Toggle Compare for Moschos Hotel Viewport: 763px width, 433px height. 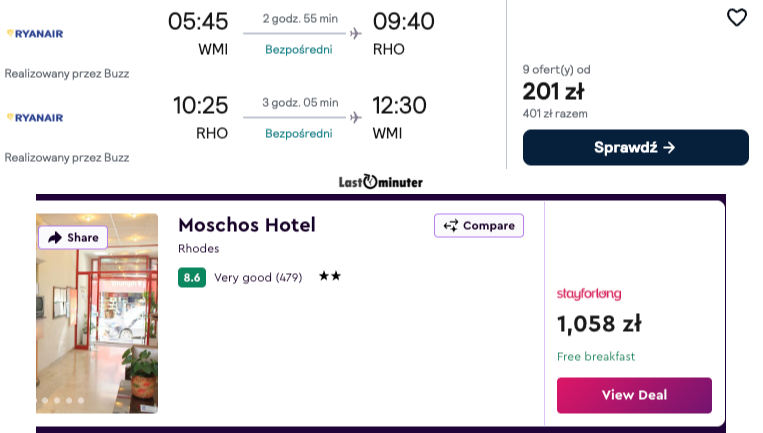[479, 226]
